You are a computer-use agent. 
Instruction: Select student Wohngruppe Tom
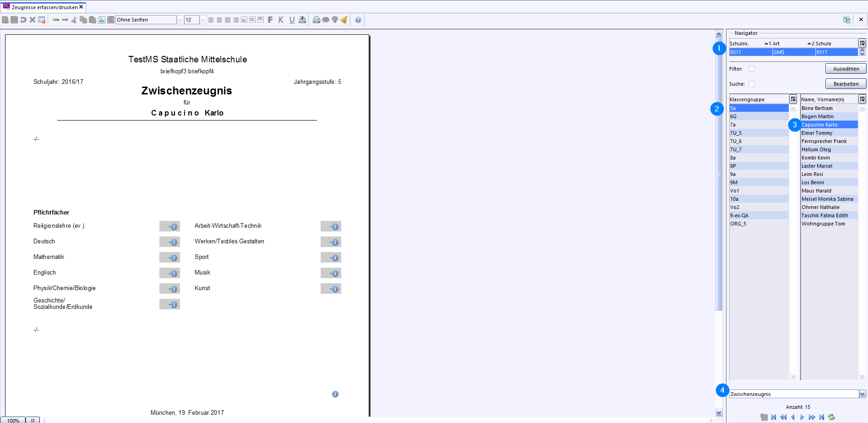click(x=829, y=224)
